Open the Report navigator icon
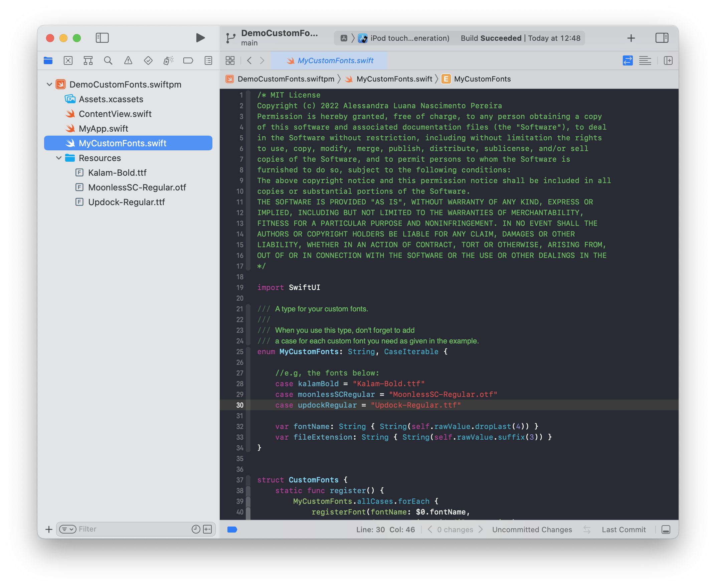716x588 pixels. [208, 60]
